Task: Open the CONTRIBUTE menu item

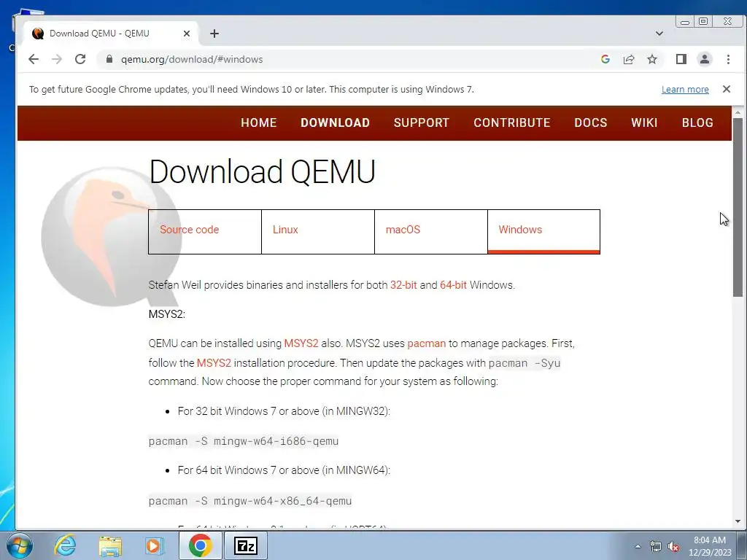Action: pos(512,122)
